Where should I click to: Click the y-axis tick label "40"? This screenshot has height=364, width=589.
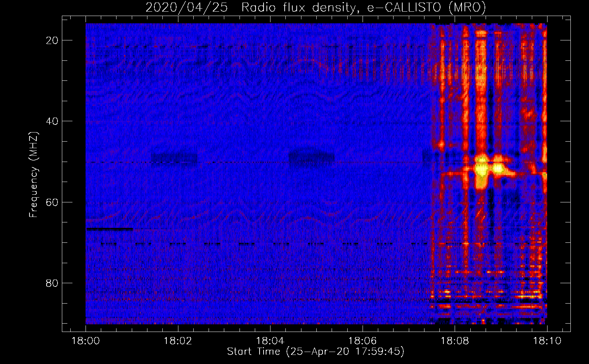click(x=52, y=121)
